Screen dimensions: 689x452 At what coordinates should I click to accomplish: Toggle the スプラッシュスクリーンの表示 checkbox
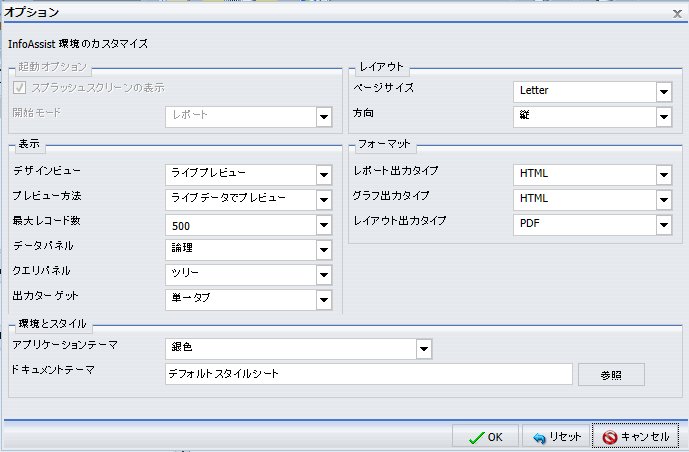19,88
